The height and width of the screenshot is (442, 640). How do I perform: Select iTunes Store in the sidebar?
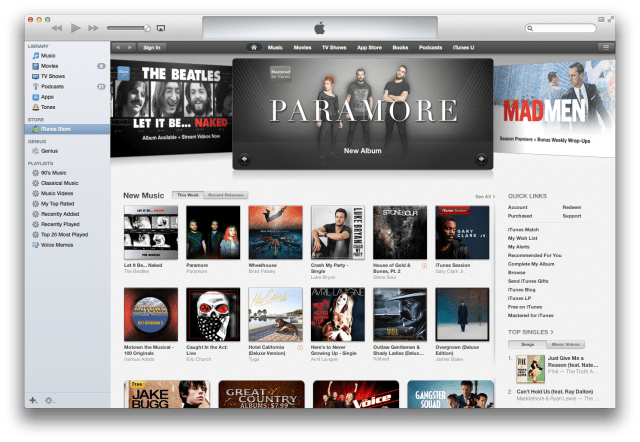click(67, 129)
